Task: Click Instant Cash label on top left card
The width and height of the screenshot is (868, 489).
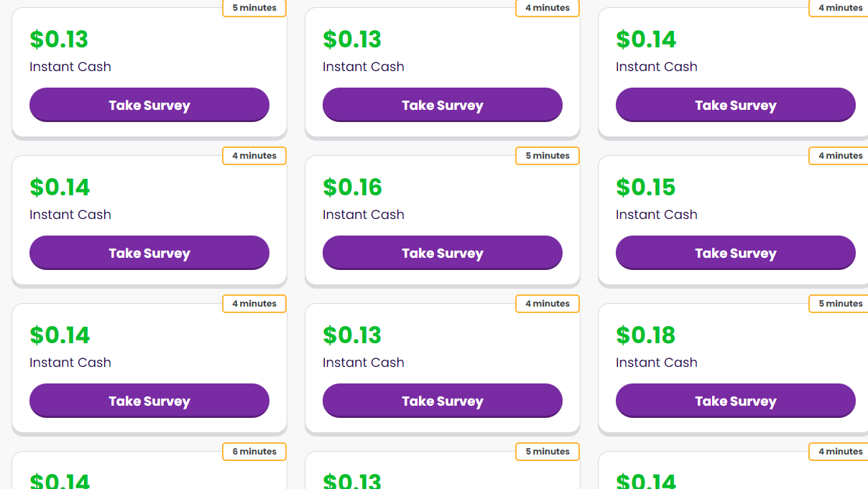Action: point(70,67)
